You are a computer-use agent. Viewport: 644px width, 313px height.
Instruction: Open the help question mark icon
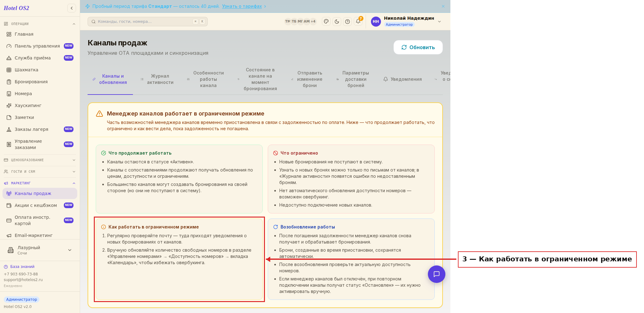pyautogui.click(x=347, y=22)
